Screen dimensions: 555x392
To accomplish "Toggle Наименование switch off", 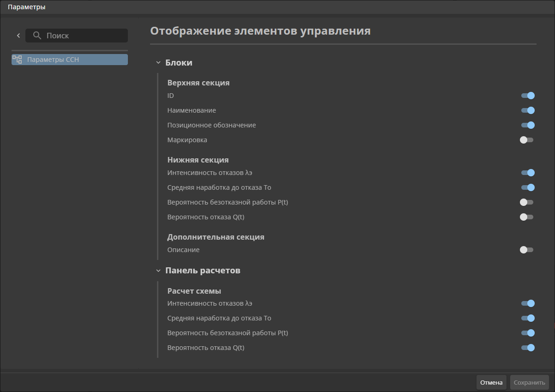I will coord(528,110).
